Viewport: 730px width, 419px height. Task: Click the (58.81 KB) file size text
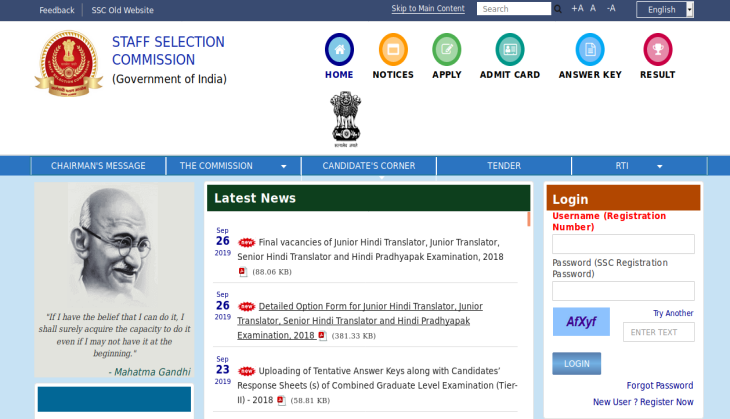click(310, 400)
